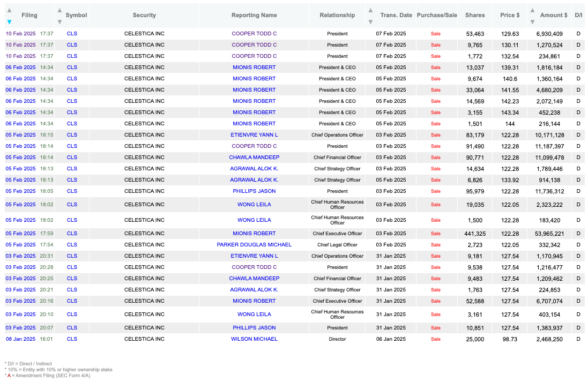Open CHAWLA MANDEEP reporting name link
This screenshot has width=588, height=382.
[254, 157]
